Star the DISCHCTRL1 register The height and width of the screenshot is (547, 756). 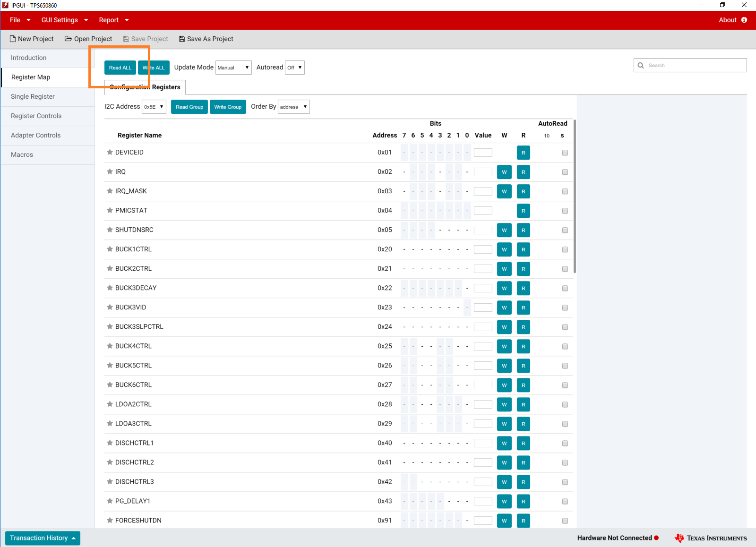click(110, 443)
